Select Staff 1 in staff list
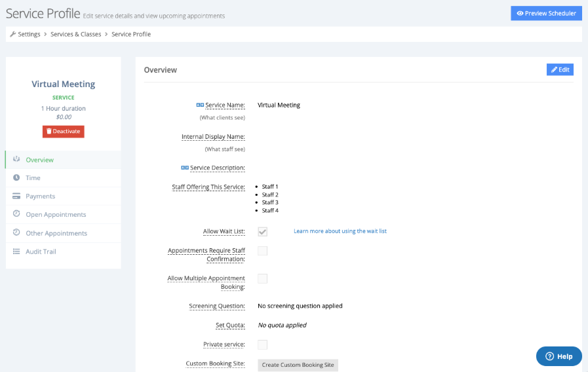588x372 pixels. (270, 187)
